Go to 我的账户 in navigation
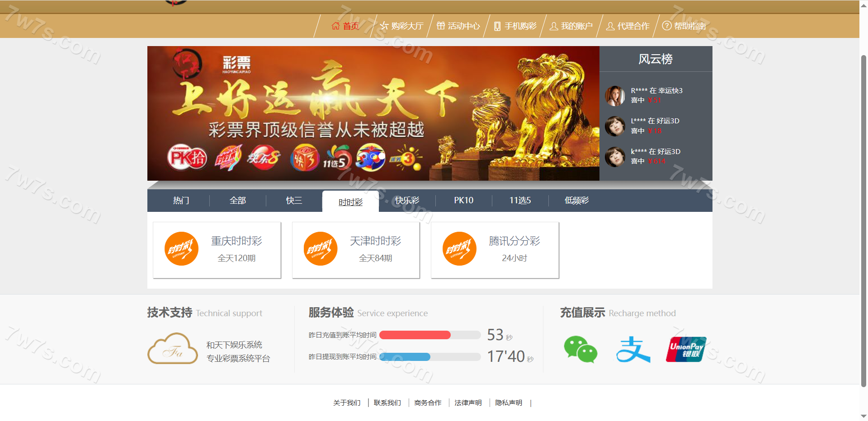Image resolution: width=868 pixels, height=421 pixels. (x=571, y=26)
